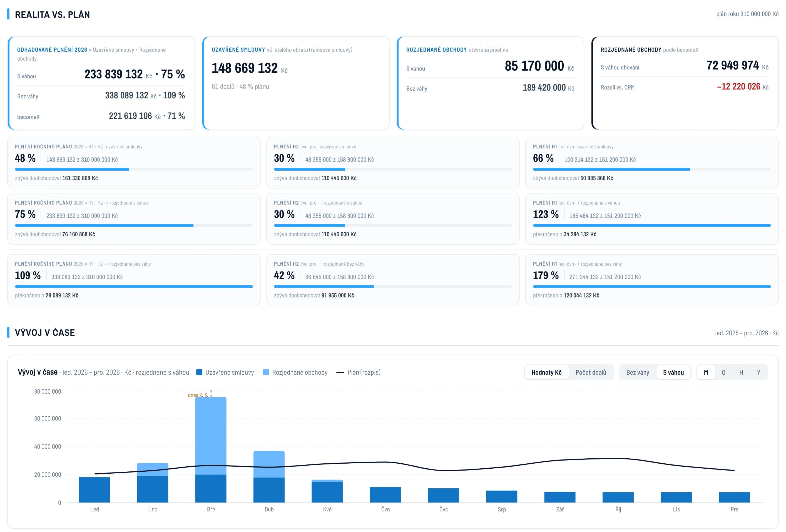Click the red −12 220 026 Kč difference
The height and width of the screenshot is (532, 786).
pyautogui.click(x=743, y=86)
